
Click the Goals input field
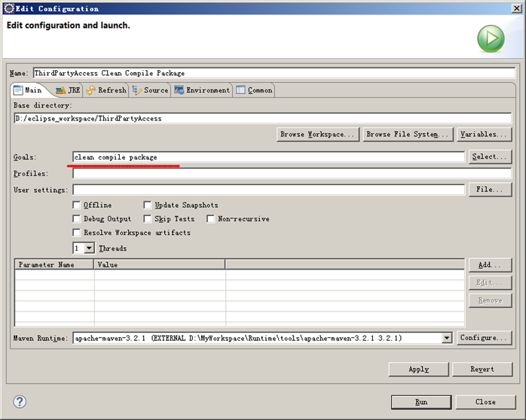pos(269,157)
